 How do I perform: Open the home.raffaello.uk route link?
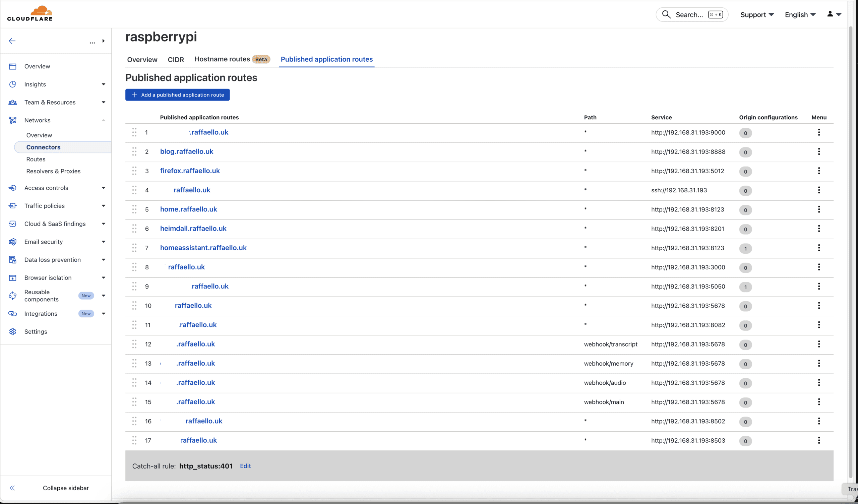pos(189,209)
